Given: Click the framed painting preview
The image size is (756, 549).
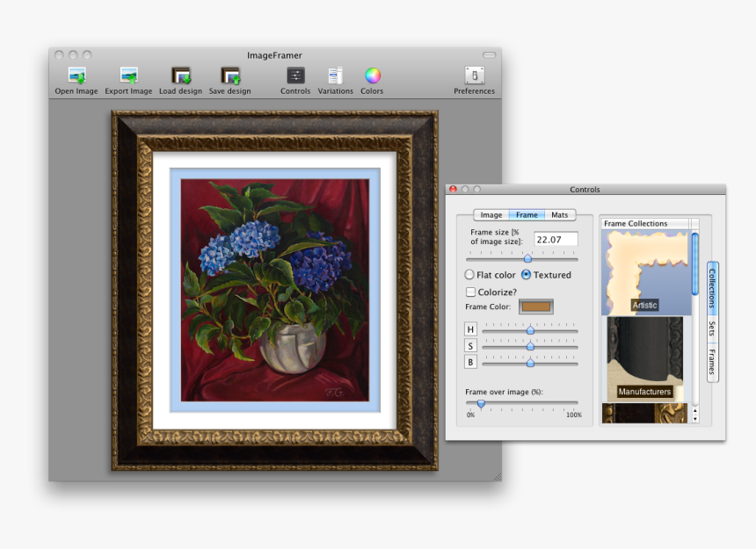Looking at the screenshot, I should point(275,291).
